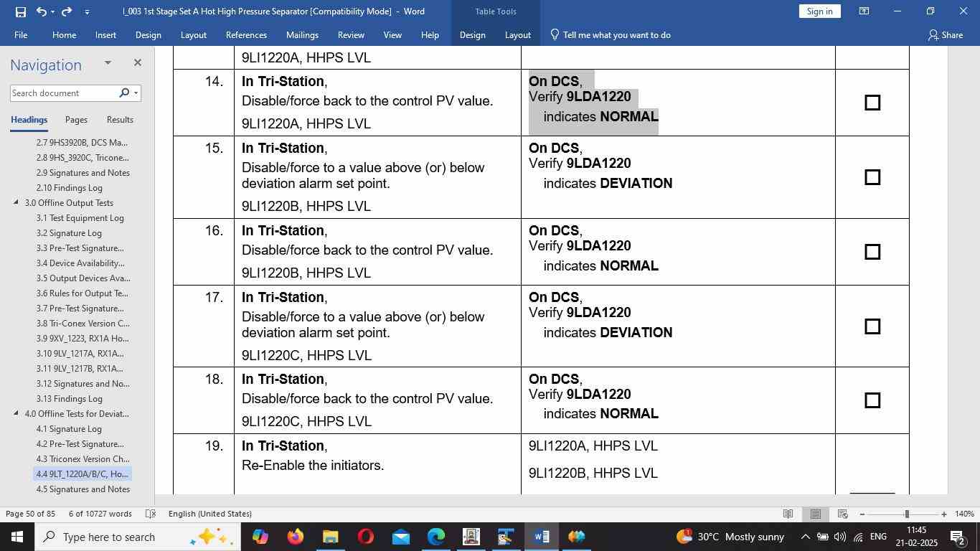
Task: Click '9LI1220B, HHPS LVL' in step 15
Action: tap(306, 207)
